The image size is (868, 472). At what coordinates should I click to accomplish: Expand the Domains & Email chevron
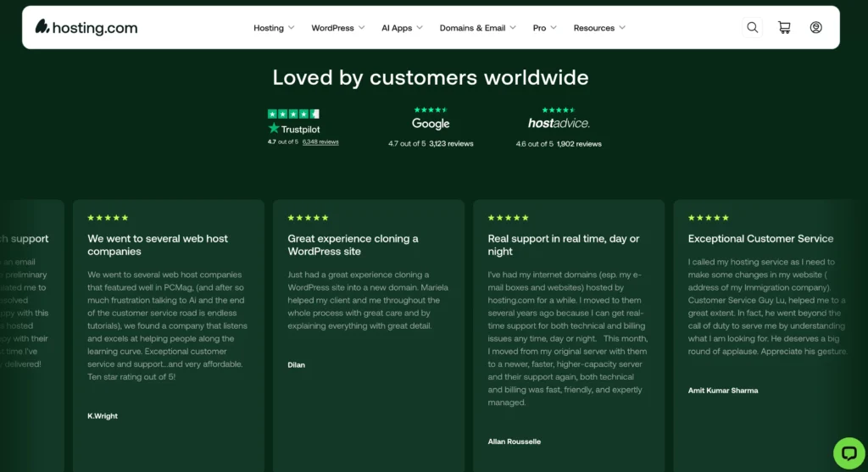click(x=513, y=28)
